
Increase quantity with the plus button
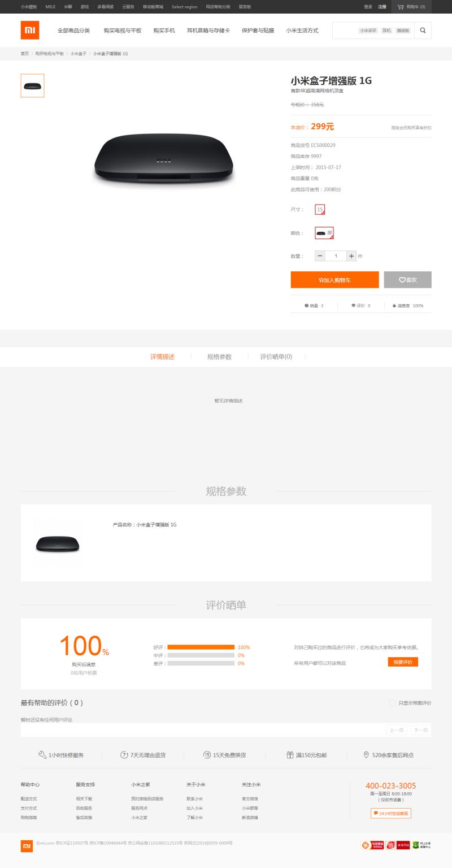tap(351, 256)
